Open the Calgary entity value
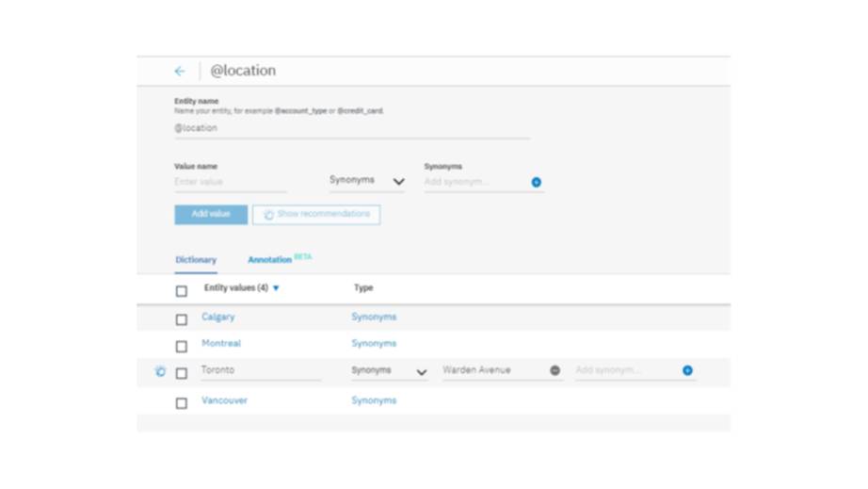 [x=218, y=318]
